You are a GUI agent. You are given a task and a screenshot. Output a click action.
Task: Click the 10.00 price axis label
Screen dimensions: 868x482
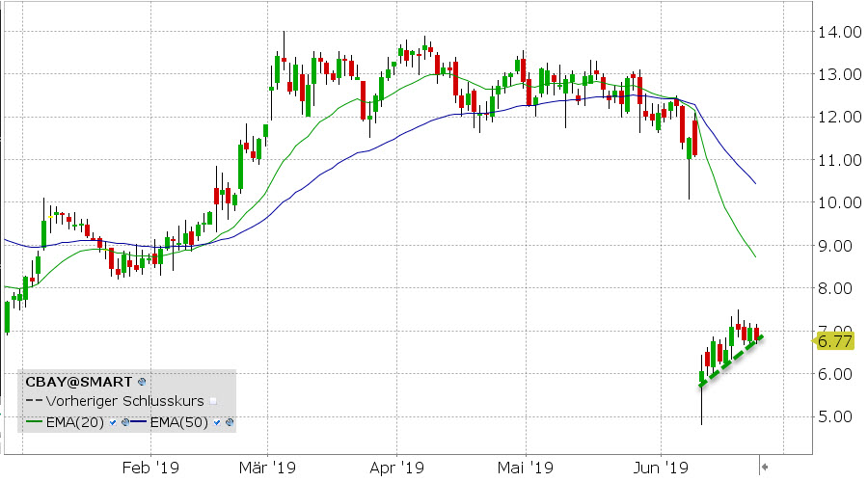point(840,202)
